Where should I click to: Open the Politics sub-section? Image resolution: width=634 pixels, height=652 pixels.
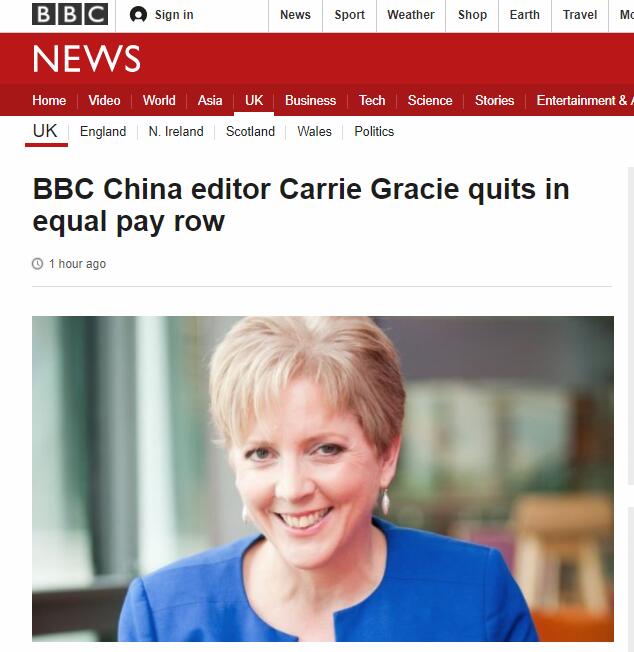point(374,131)
